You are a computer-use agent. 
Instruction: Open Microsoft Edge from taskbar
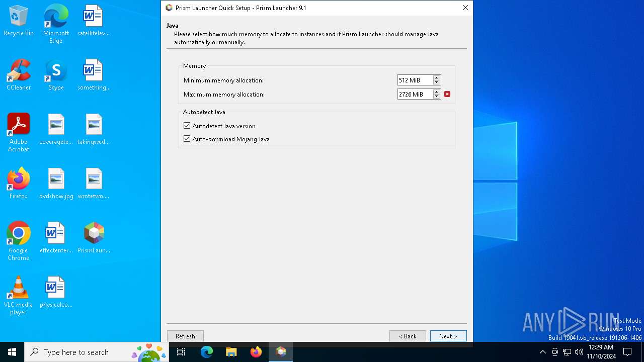pyautogui.click(x=207, y=352)
